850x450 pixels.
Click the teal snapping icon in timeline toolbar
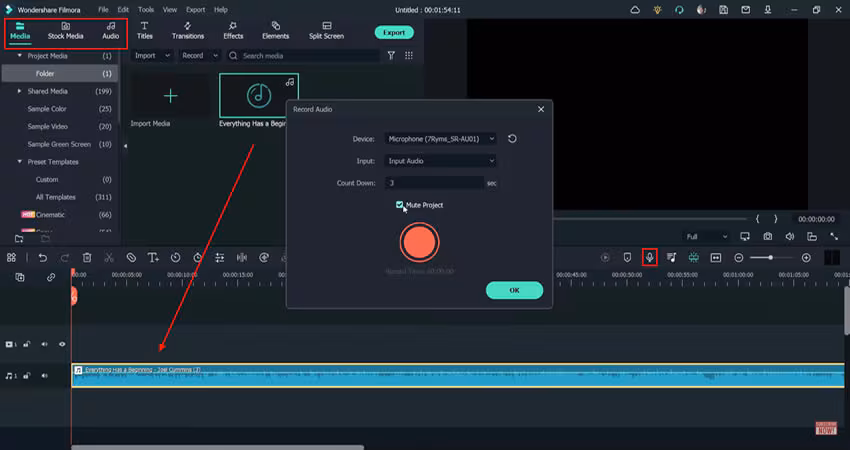[x=693, y=258]
